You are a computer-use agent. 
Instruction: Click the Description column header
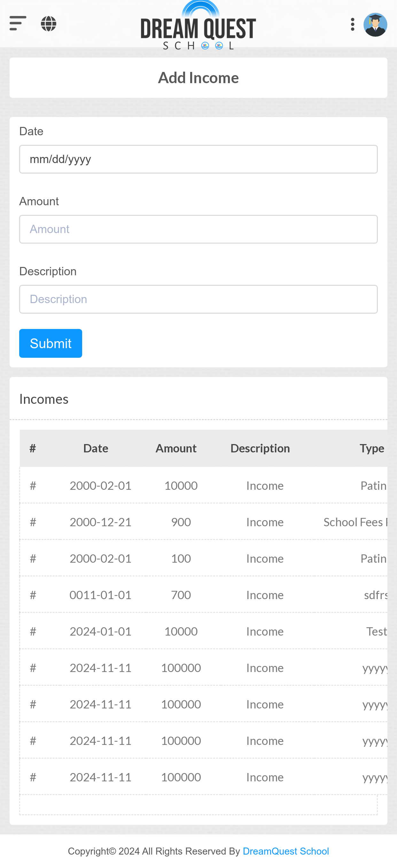point(260,448)
